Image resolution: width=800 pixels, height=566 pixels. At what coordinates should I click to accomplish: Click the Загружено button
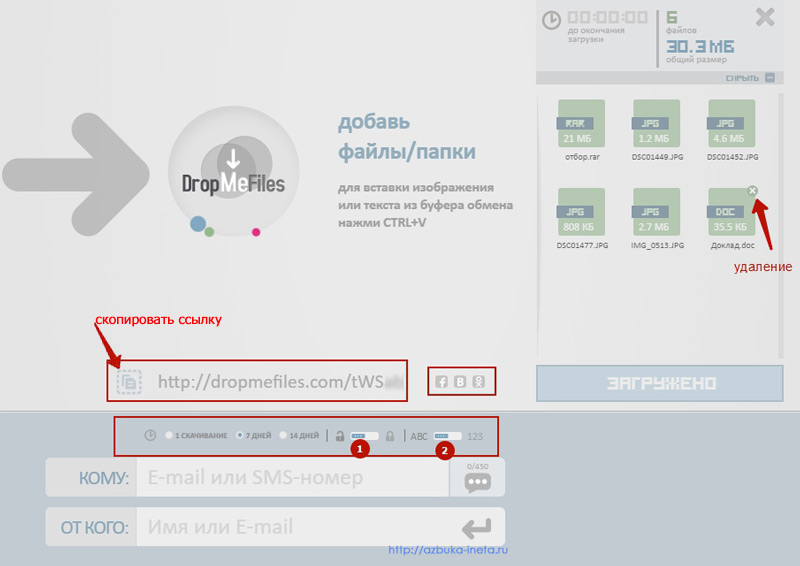point(658,383)
